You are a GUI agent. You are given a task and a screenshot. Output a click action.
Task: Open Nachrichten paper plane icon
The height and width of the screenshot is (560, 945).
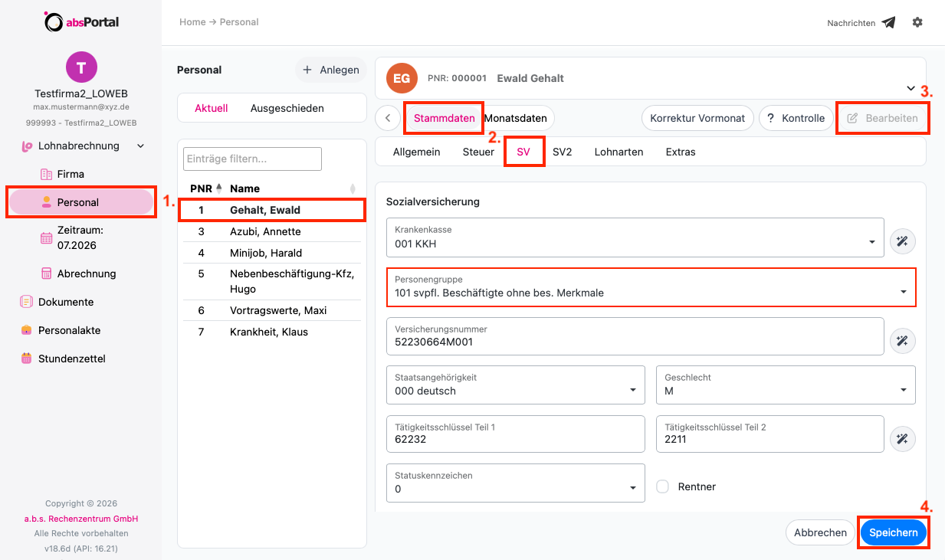(888, 23)
